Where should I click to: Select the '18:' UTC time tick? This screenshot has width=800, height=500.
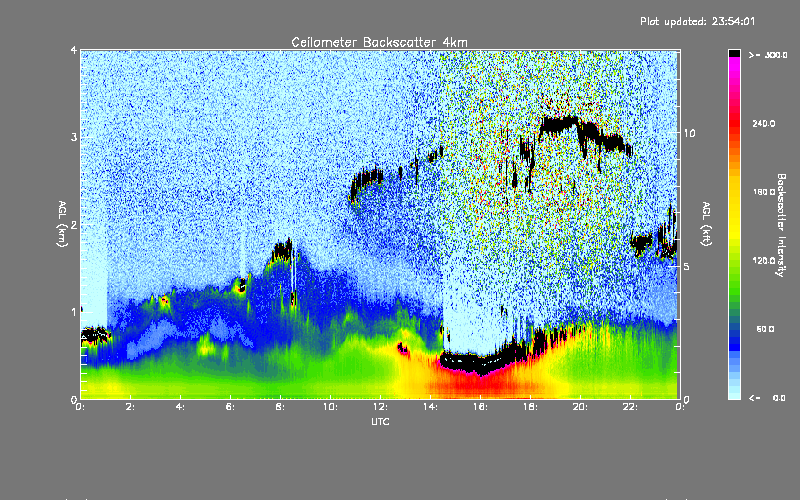pyautogui.click(x=530, y=407)
